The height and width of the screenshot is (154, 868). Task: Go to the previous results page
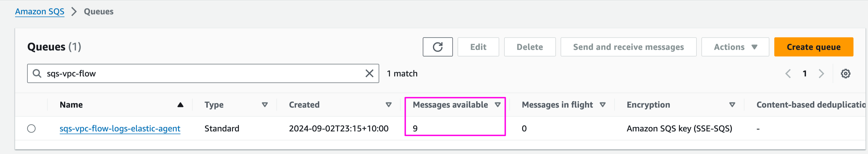click(788, 74)
